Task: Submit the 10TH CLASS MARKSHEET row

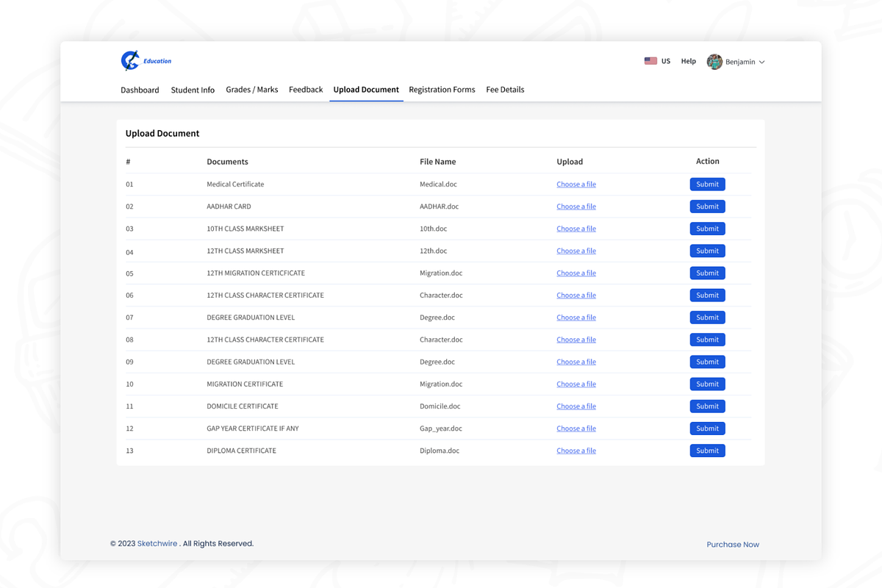Action: tap(707, 229)
